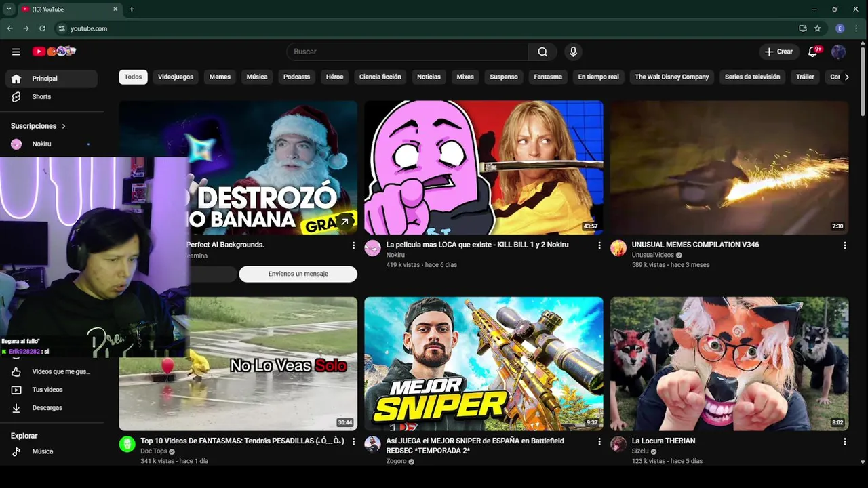868x488 pixels.
Task: Open the notifications bell
Action: click(x=813, y=52)
